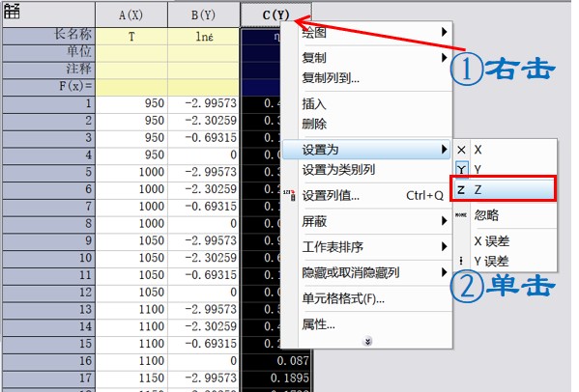Click the X designation icon in submenu
This screenshot has width=579, height=392.
click(461, 150)
